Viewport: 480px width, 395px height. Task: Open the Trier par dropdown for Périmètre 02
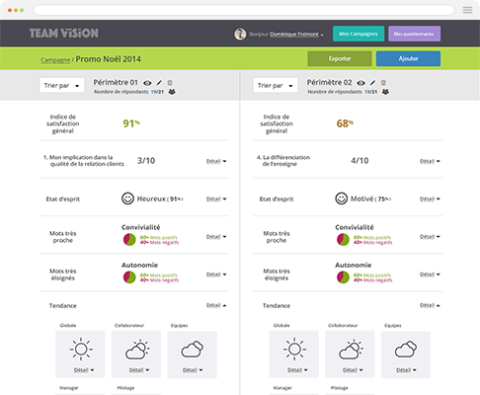tap(275, 85)
